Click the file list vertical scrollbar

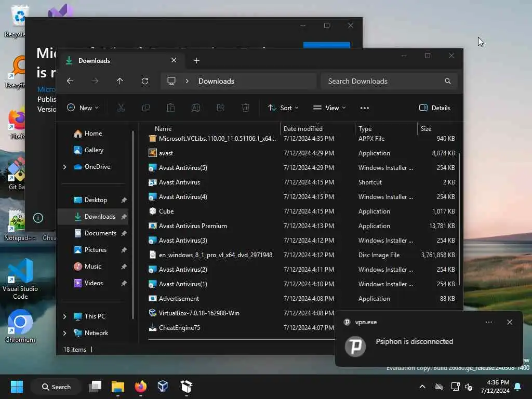(x=459, y=219)
